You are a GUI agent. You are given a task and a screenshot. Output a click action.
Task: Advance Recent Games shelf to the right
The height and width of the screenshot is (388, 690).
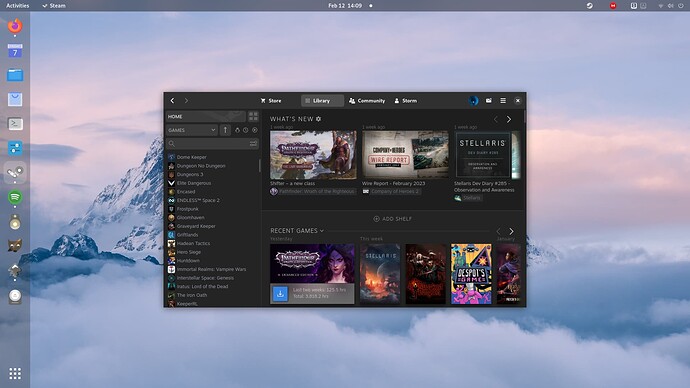511,231
